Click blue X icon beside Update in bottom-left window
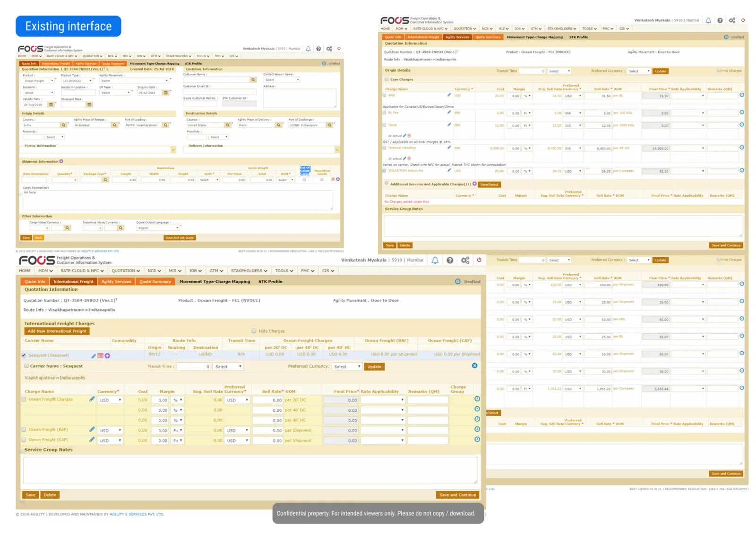 point(475,365)
